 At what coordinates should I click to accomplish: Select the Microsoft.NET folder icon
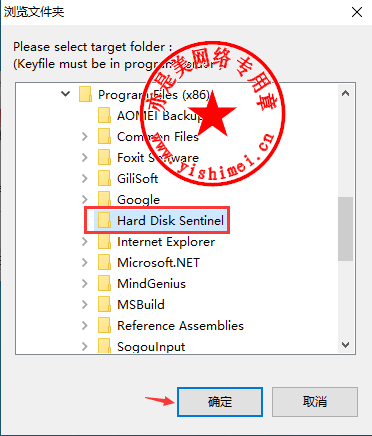point(104,262)
